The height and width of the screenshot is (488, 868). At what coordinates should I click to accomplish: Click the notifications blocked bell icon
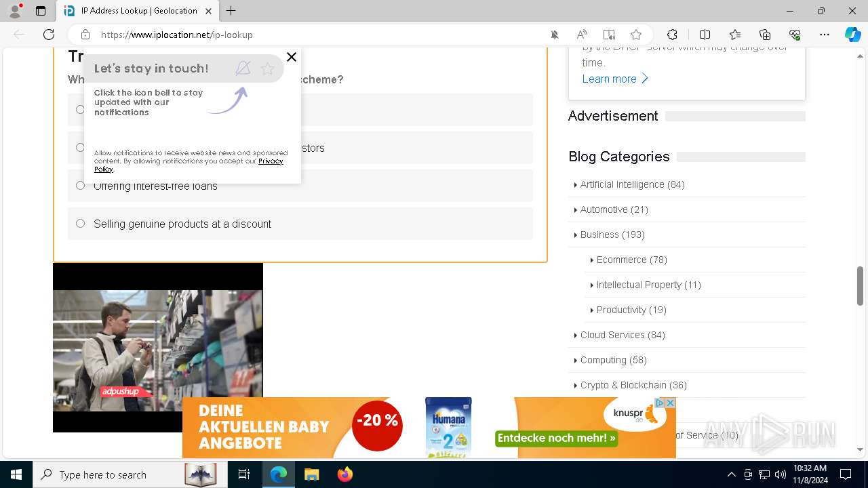tap(555, 35)
